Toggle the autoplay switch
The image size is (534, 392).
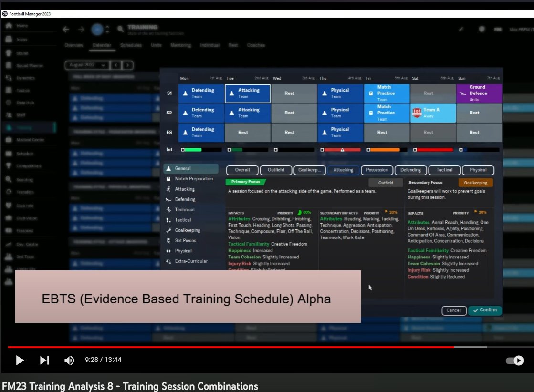(x=514, y=361)
